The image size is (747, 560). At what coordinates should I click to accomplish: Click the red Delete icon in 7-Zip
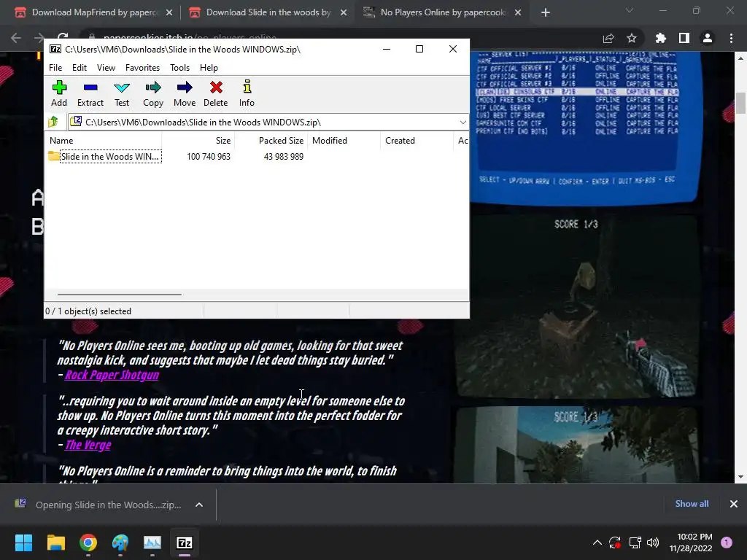[x=216, y=94]
